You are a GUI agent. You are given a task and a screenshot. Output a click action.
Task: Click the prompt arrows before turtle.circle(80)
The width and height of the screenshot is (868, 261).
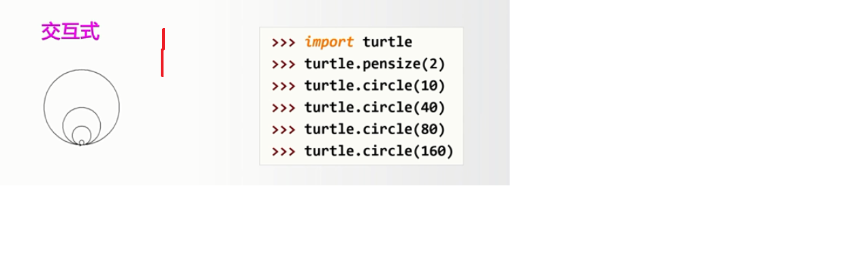(x=283, y=129)
